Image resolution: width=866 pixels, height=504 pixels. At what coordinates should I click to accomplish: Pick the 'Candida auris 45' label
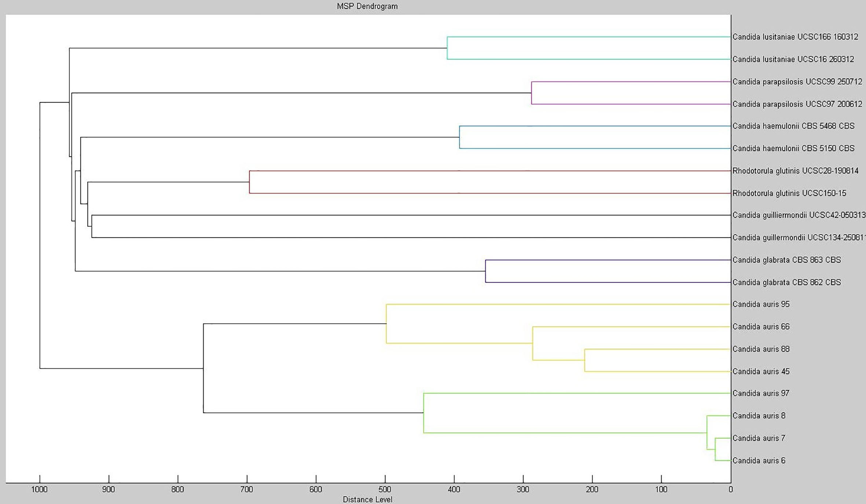(761, 371)
